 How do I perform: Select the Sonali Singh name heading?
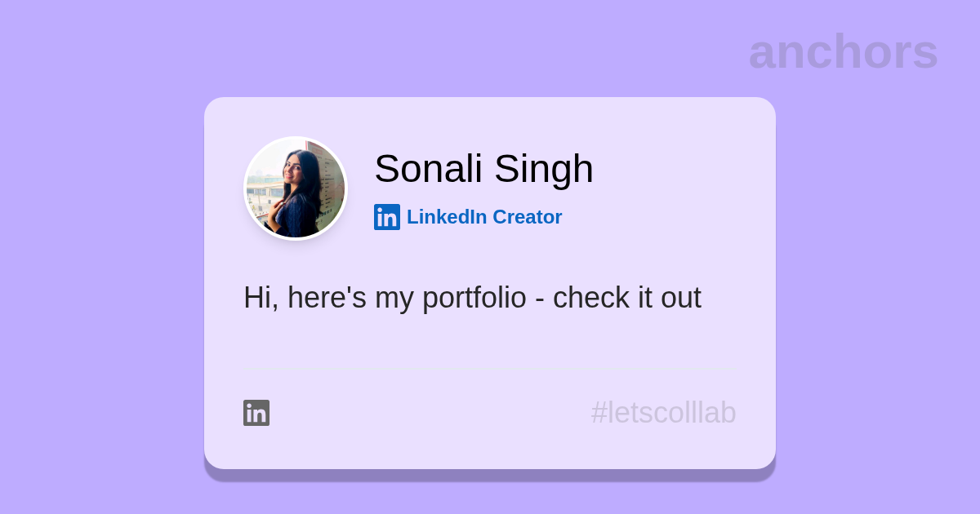(x=483, y=169)
